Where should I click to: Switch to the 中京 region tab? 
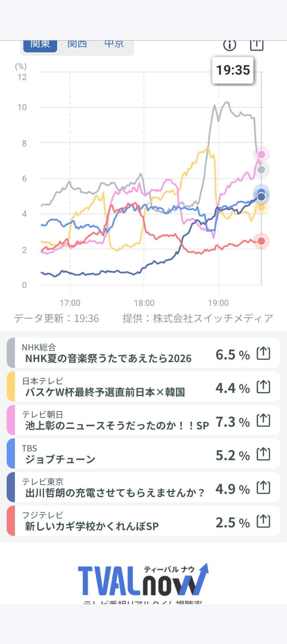(114, 45)
